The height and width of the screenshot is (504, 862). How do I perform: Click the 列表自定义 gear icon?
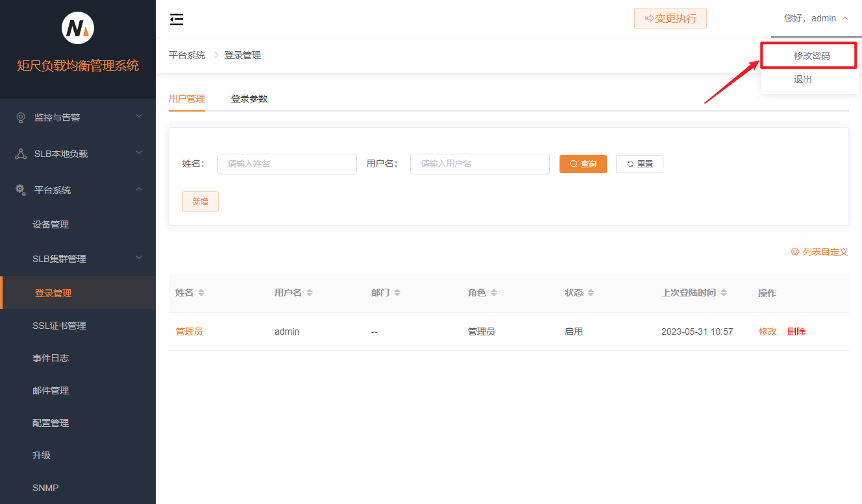(x=794, y=252)
